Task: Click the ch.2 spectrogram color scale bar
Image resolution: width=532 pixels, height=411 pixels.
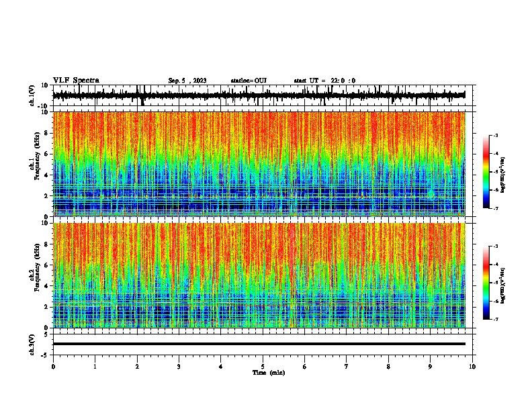Action: (486, 283)
